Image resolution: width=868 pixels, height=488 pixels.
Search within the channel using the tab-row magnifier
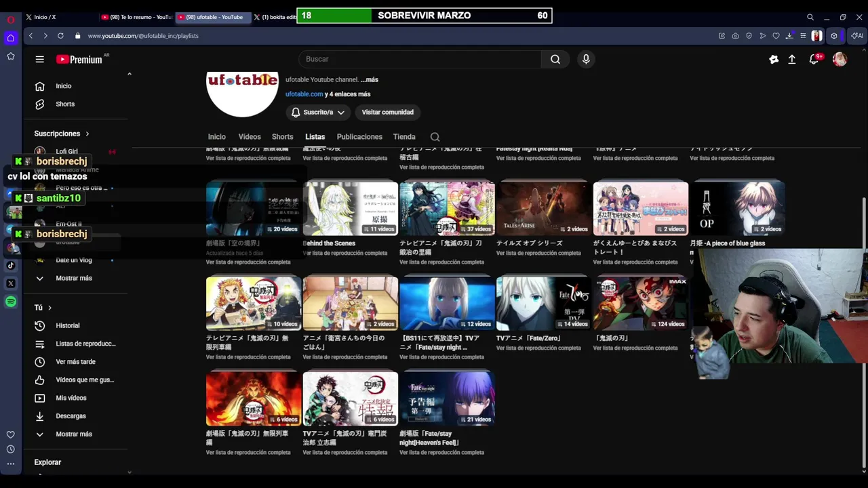[435, 137]
